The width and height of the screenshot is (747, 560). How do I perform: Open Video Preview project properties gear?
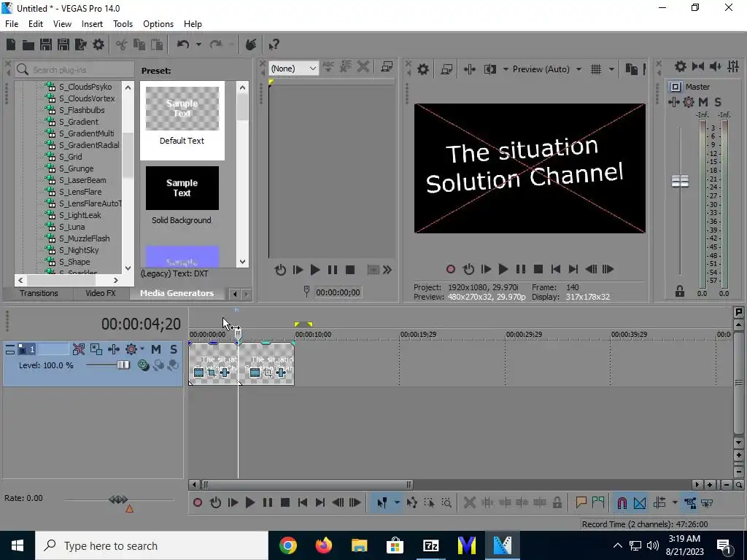[x=422, y=69]
